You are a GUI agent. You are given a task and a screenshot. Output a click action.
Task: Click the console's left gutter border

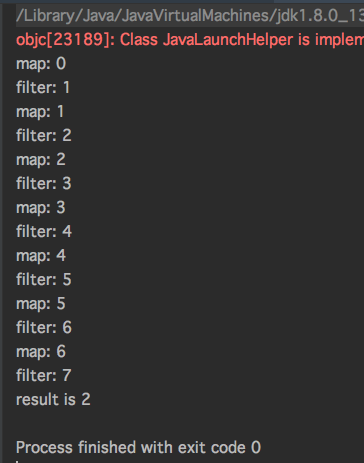pos(2,233)
